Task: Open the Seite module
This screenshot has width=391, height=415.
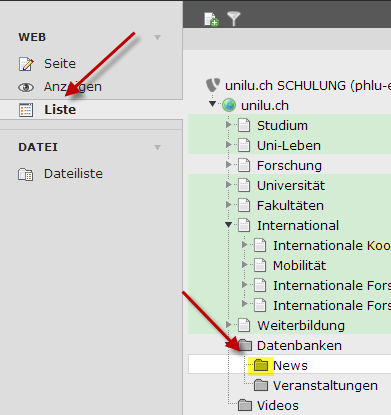Action: pos(60,64)
